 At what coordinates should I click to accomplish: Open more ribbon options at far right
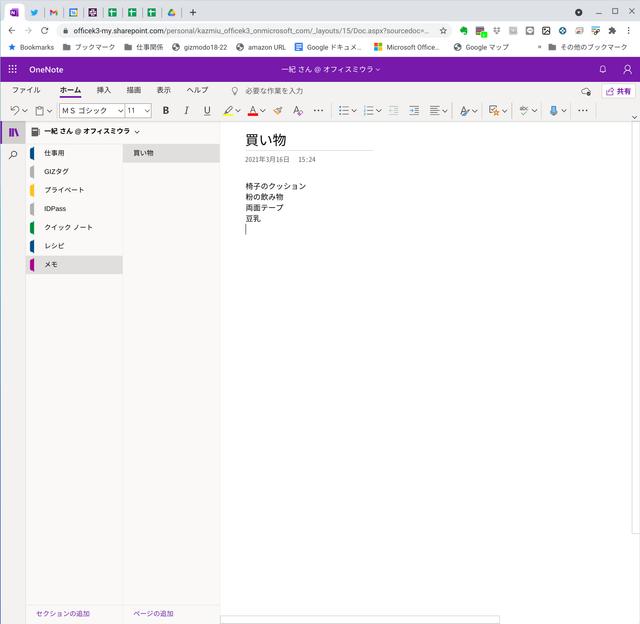point(583,111)
